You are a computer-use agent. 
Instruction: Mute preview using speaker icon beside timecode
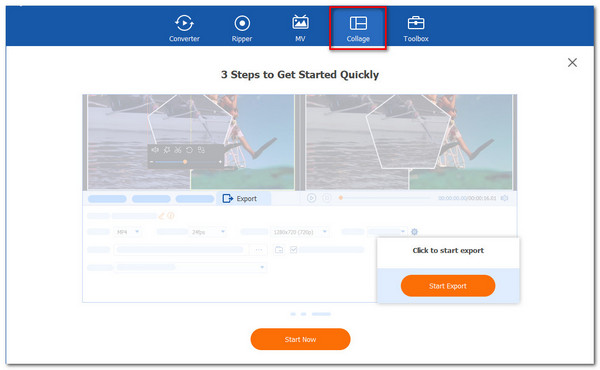[x=505, y=198]
